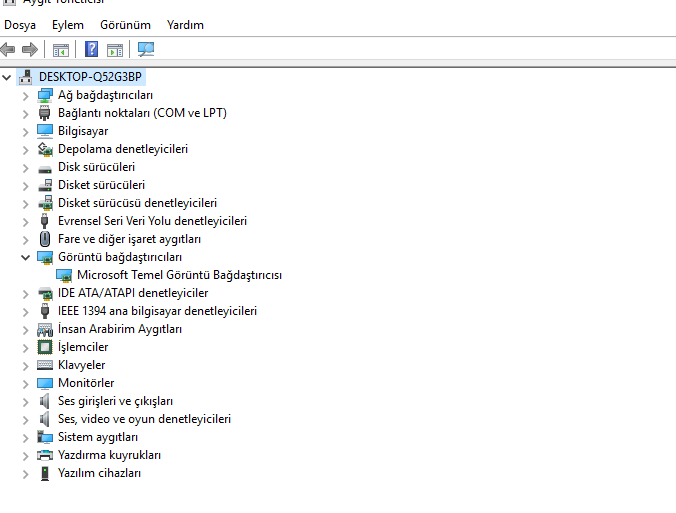
Task: Expand İşlemciler category
Action: pos(25,348)
